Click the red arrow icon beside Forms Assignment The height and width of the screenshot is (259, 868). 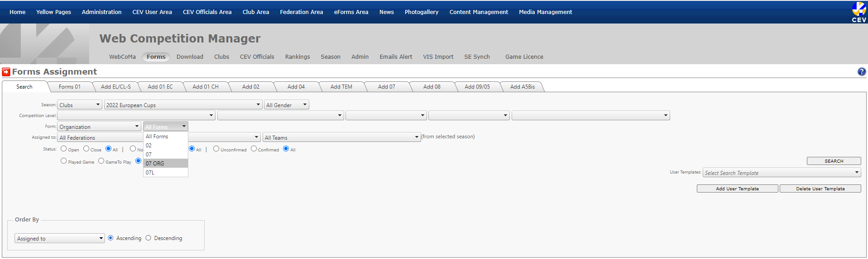click(6, 72)
